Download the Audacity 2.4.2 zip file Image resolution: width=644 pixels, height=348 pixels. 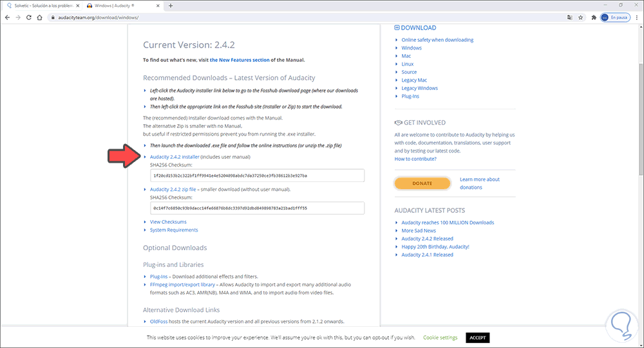point(173,189)
